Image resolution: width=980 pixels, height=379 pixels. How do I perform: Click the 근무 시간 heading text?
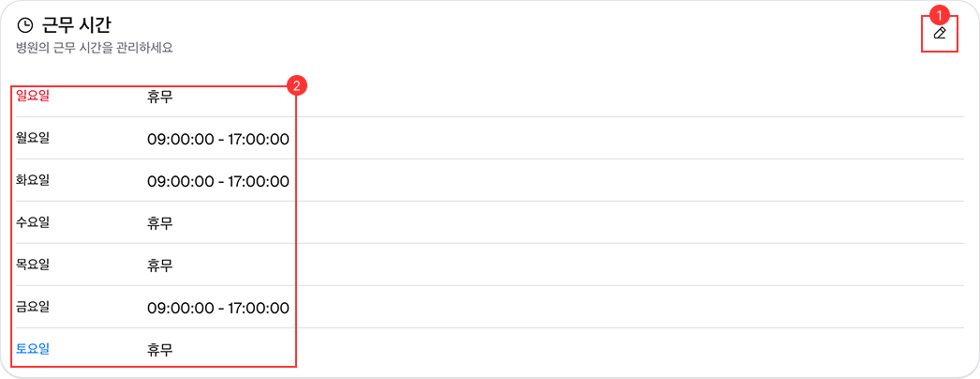[x=70, y=25]
